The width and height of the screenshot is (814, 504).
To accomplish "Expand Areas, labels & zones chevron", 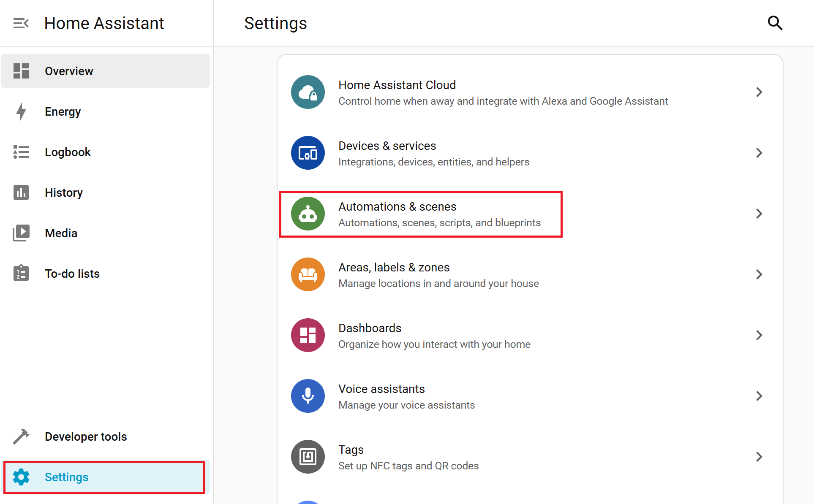I will (x=759, y=274).
